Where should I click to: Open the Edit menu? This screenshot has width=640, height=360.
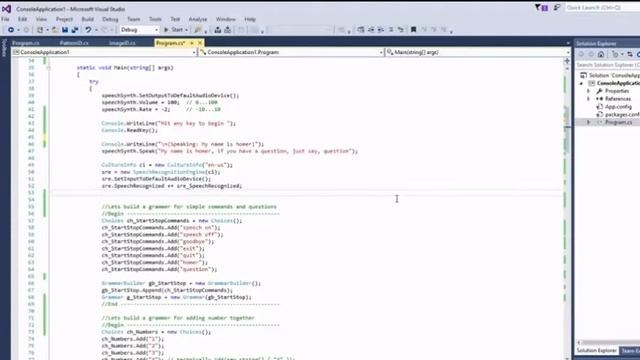click(22, 19)
